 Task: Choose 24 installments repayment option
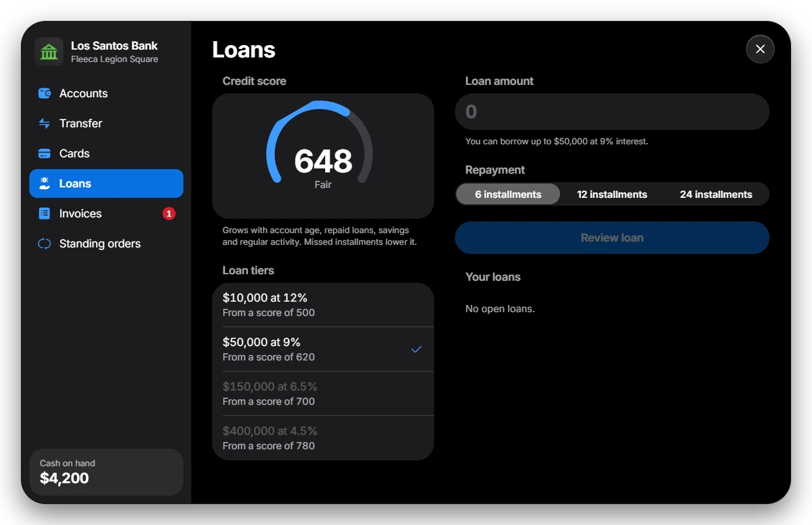tap(716, 194)
